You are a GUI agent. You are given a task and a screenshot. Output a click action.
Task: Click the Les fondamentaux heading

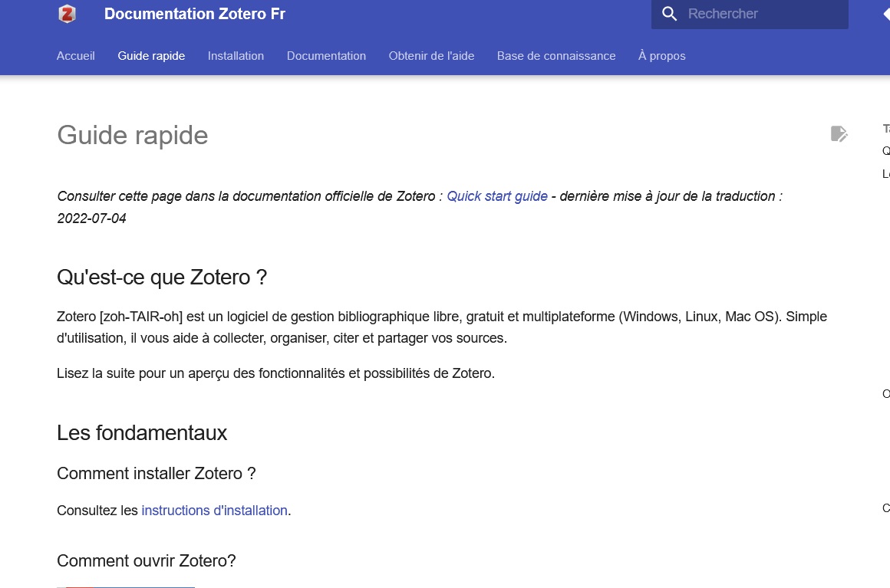[142, 433]
